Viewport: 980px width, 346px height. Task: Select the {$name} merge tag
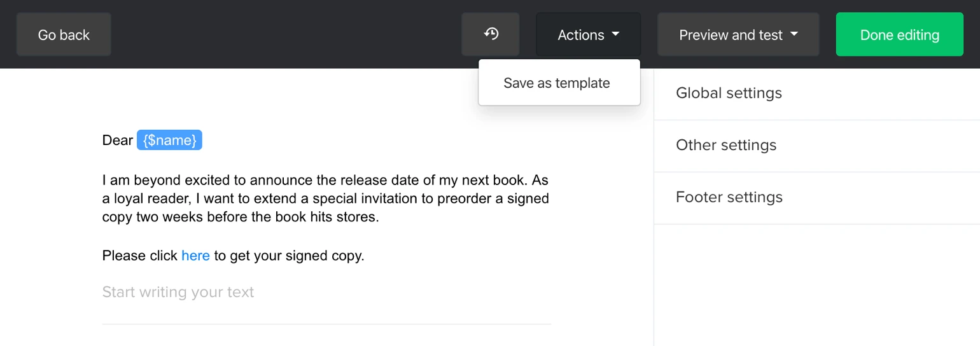[x=169, y=141]
